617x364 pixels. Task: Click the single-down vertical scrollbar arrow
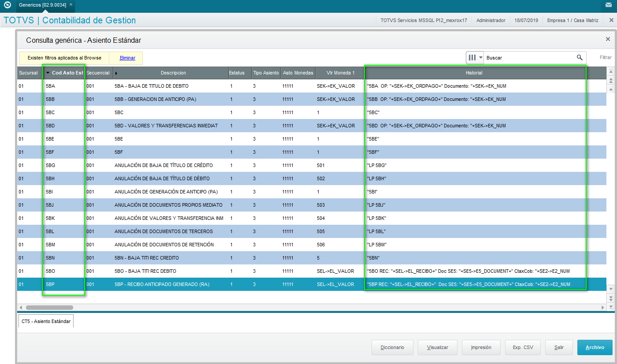611,289
